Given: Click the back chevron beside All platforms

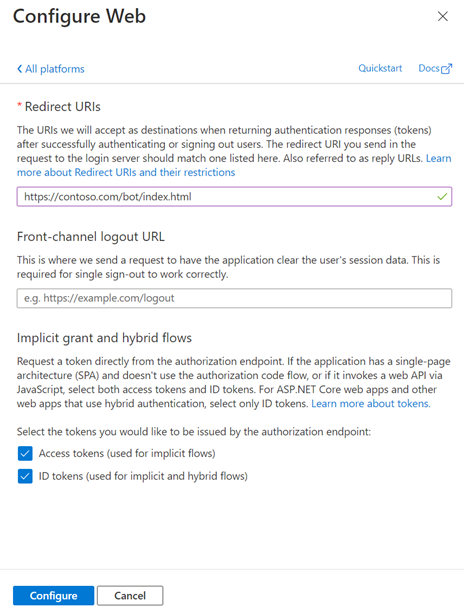Looking at the screenshot, I should point(20,69).
